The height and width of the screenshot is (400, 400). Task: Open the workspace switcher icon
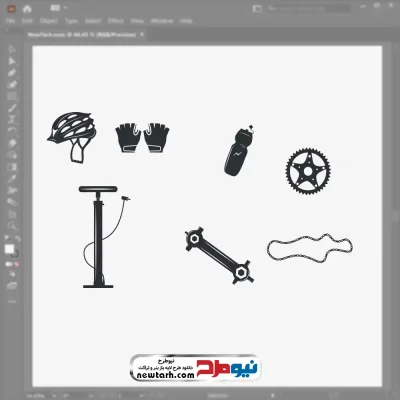click(x=257, y=9)
